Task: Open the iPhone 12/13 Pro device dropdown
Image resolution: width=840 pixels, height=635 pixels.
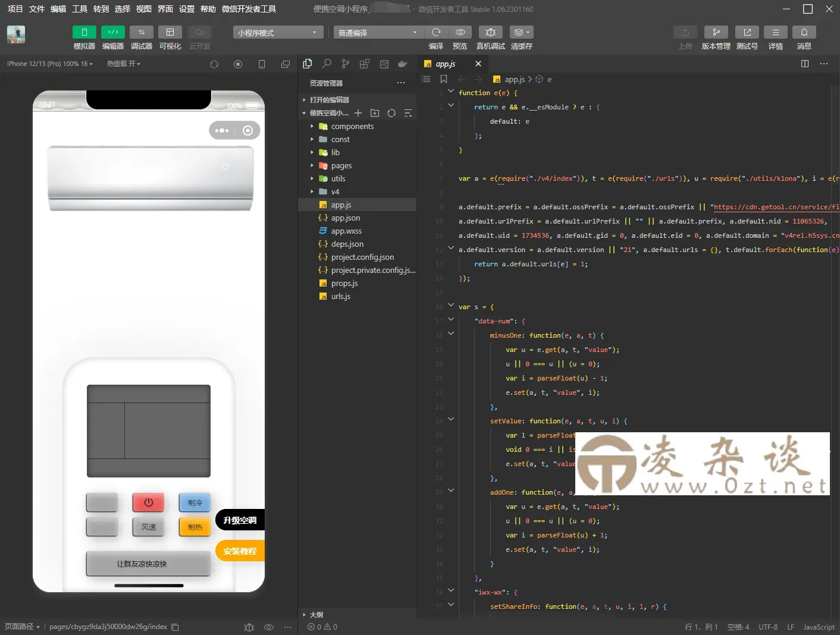Action: [x=50, y=64]
